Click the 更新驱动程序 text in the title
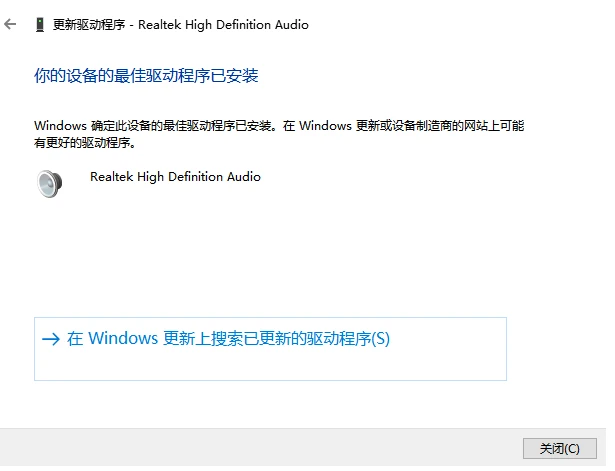Screen dimensions: 615x471 click(x=89, y=25)
